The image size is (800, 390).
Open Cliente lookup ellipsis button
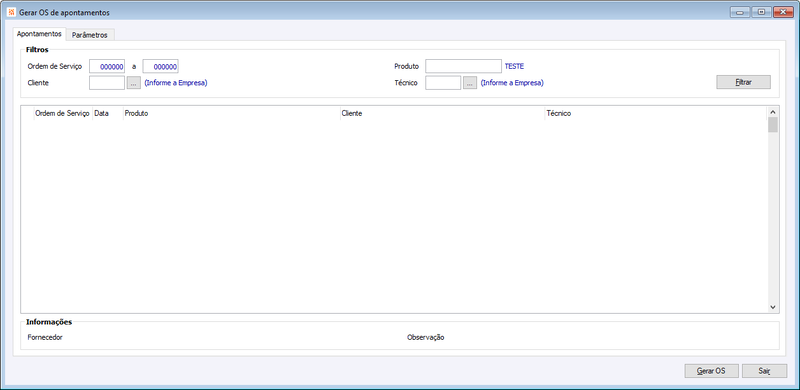(134, 83)
